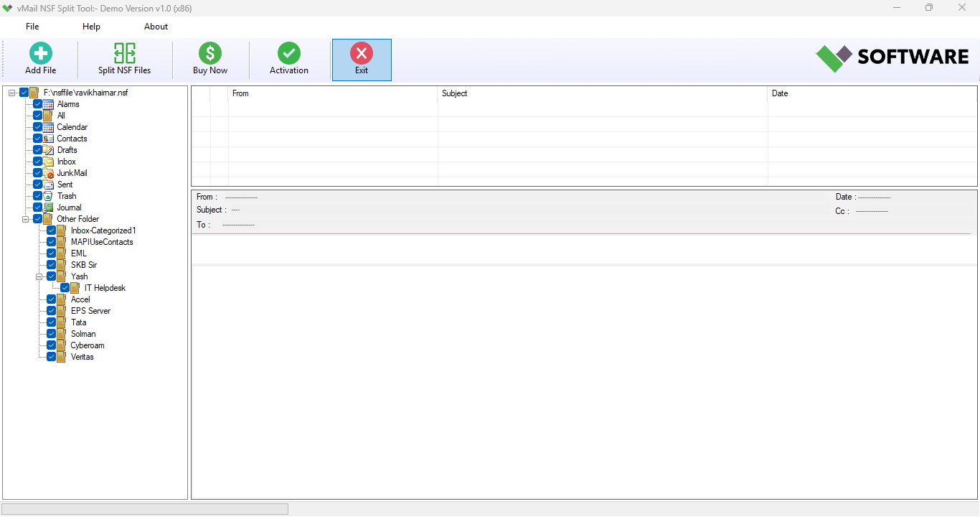Select the Inbox-Categorized1 folder label
This screenshot has height=517, width=980.
point(103,230)
